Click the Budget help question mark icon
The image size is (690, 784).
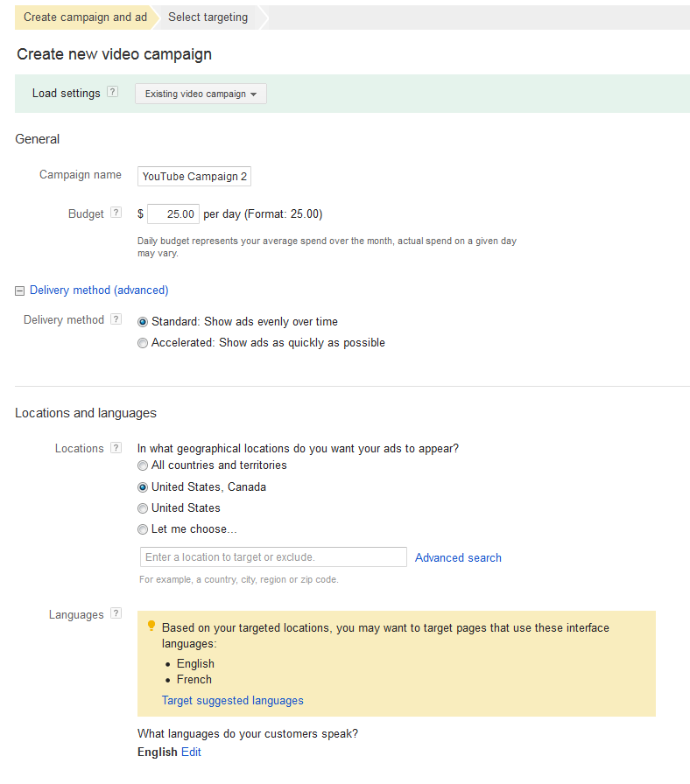coord(116,213)
